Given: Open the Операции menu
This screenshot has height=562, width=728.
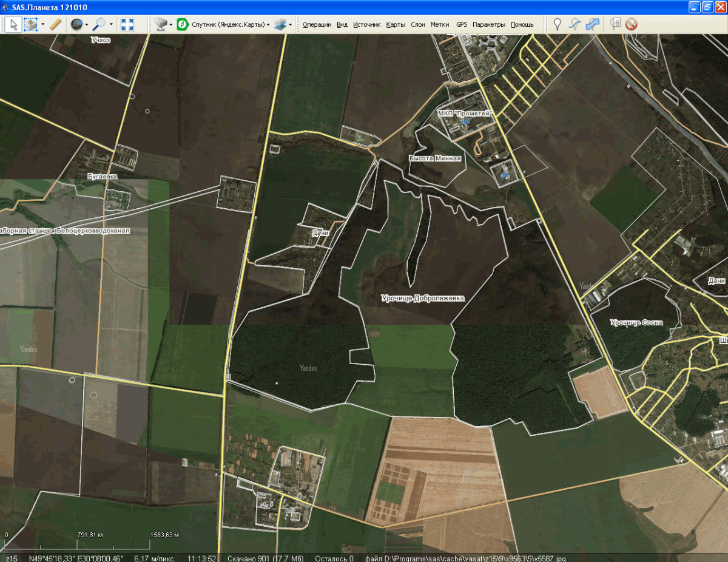Looking at the screenshot, I should click(x=317, y=25).
